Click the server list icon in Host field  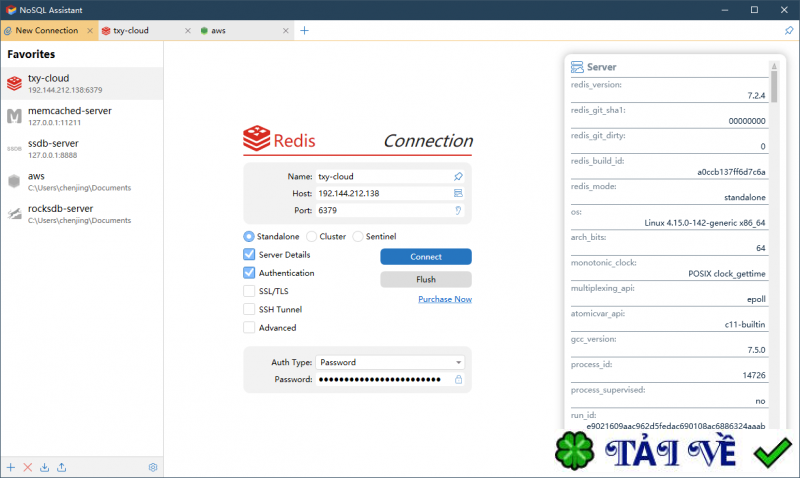click(458, 193)
